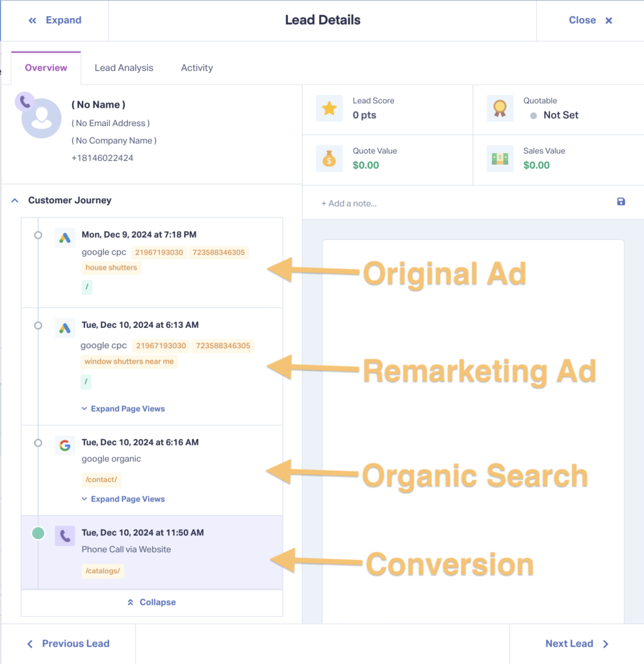644x665 pixels.
Task: Click the '( No Email Address )' text
Action: click(110, 123)
